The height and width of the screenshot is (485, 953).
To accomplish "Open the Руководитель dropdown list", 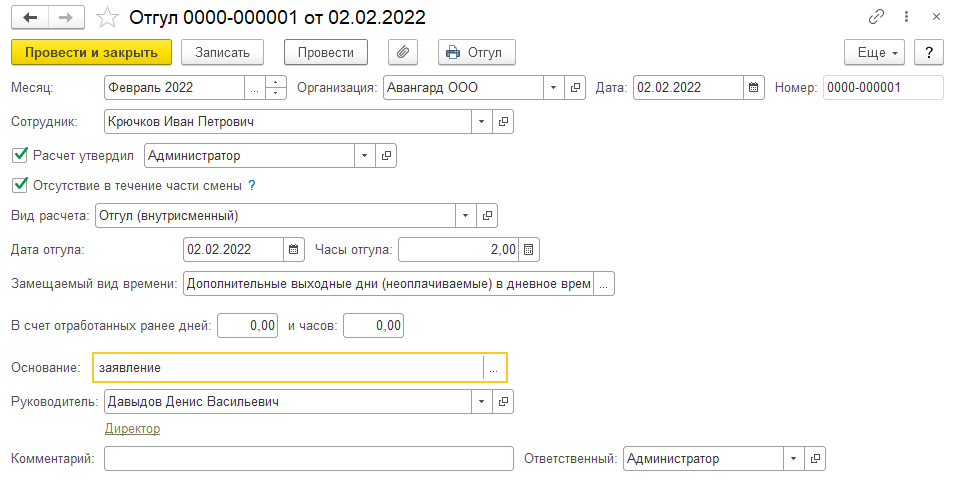I will tap(482, 402).
